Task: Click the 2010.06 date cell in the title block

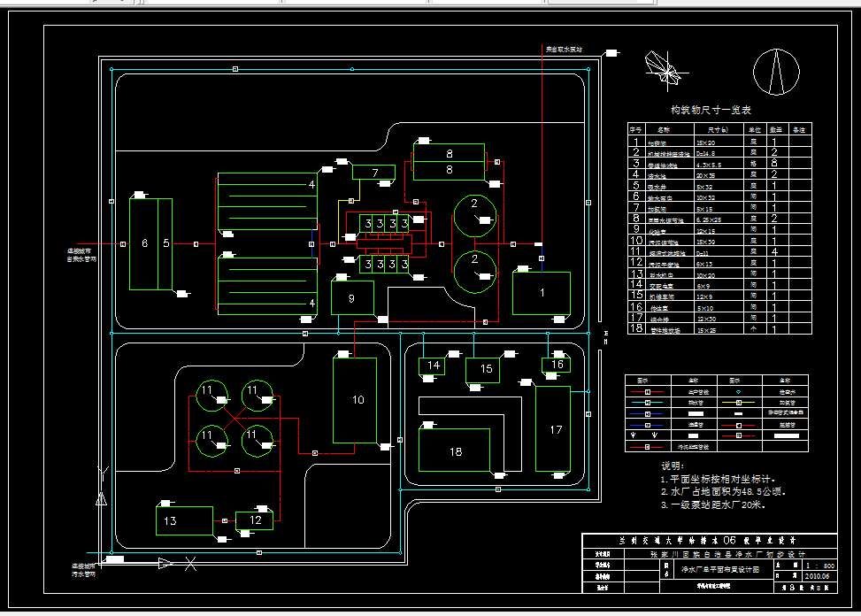Action: (818, 576)
